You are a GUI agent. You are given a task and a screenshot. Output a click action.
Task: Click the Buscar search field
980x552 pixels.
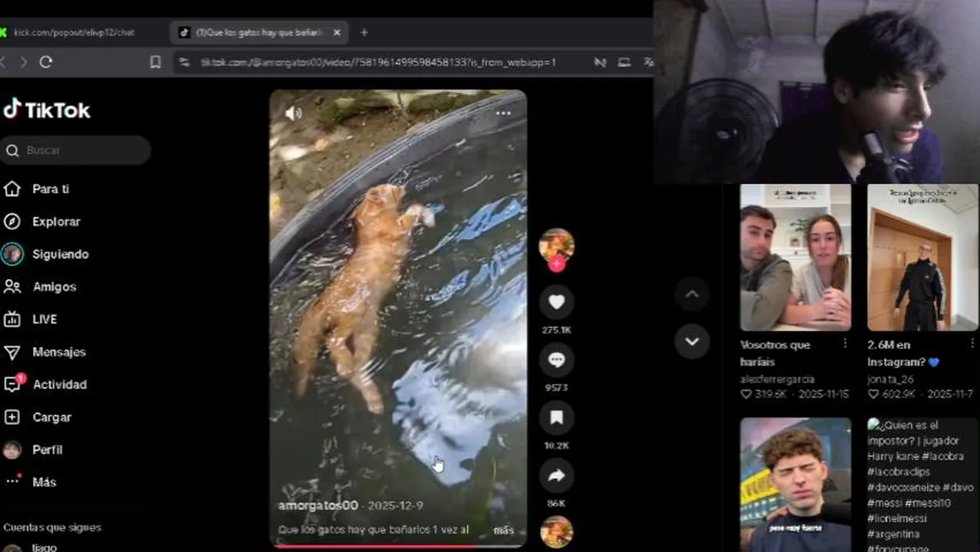click(76, 150)
